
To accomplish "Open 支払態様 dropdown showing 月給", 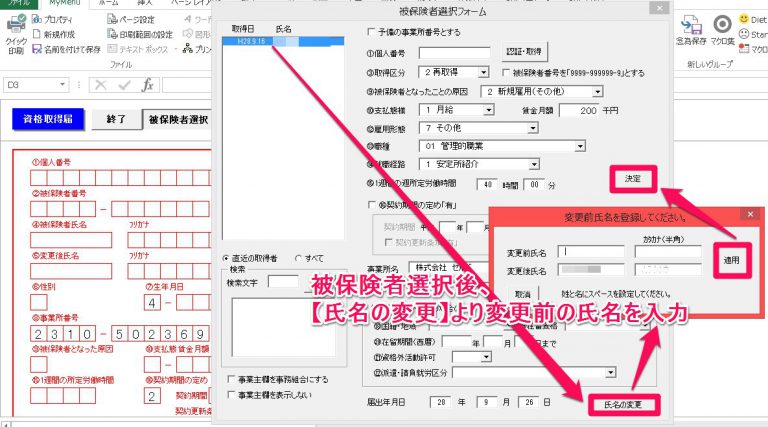I will 488,110.
